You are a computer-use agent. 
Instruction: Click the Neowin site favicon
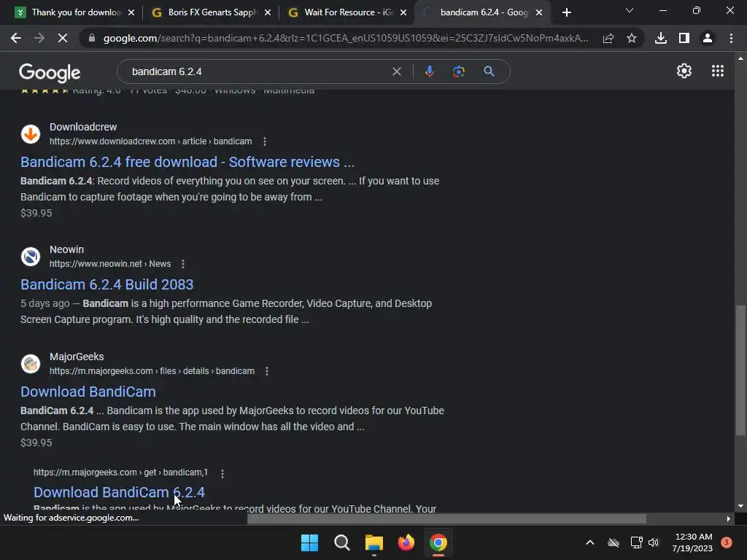click(31, 256)
